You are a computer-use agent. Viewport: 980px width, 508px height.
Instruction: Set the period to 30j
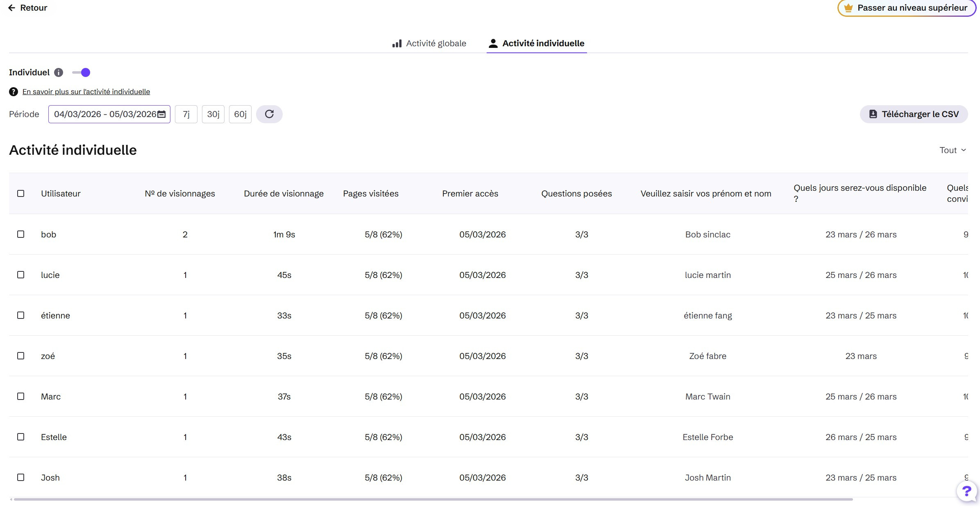[213, 114]
